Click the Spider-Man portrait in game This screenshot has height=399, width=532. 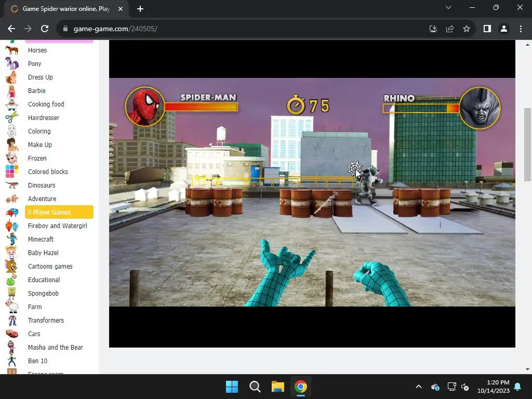click(x=145, y=107)
